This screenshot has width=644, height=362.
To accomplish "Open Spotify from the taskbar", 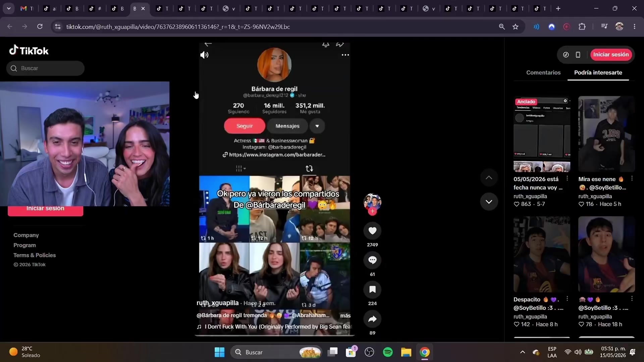I will [388, 352].
